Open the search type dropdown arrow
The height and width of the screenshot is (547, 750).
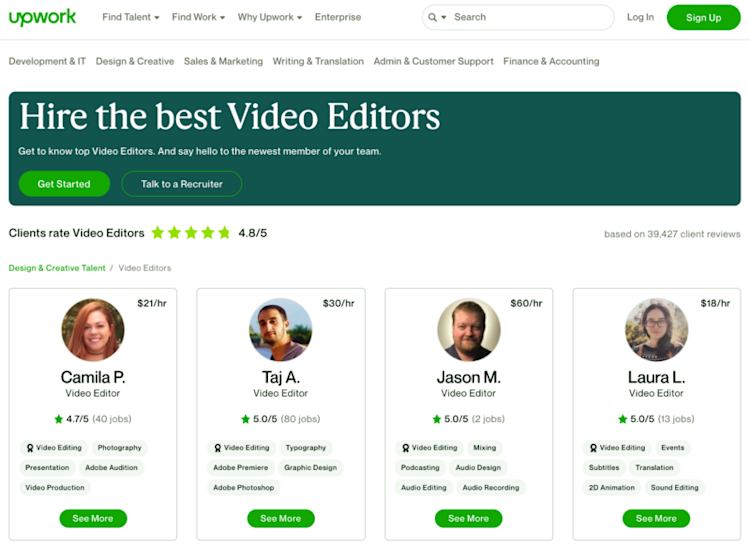[444, 17]
